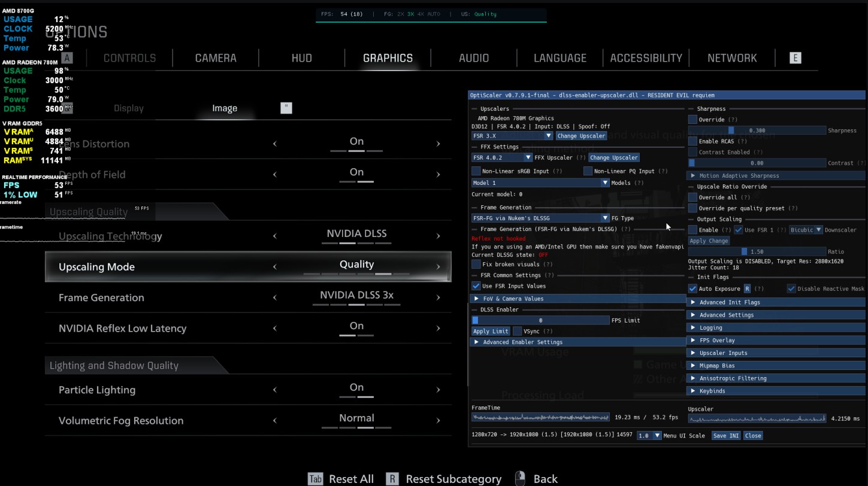The image size is (868, 486).
Task: Click the Sharpness slider
Action: click(x=757, y=130)
